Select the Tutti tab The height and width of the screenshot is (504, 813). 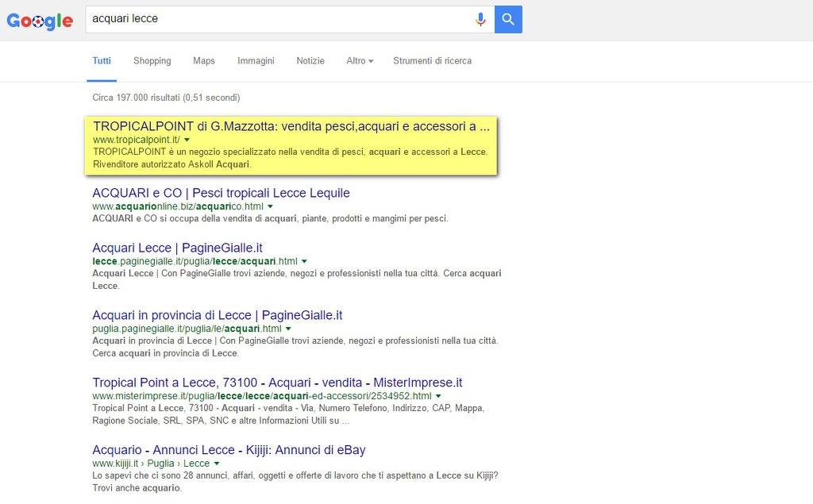(x=102, y=60)
